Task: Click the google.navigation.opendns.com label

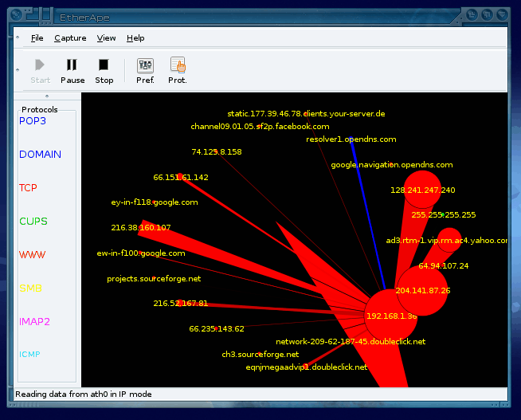Action: 392,165
